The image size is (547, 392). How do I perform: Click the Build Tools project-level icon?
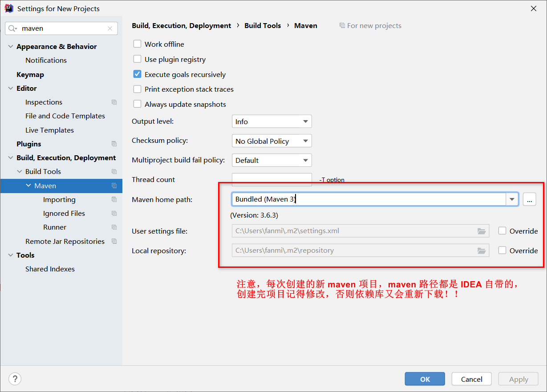point(114,172)
